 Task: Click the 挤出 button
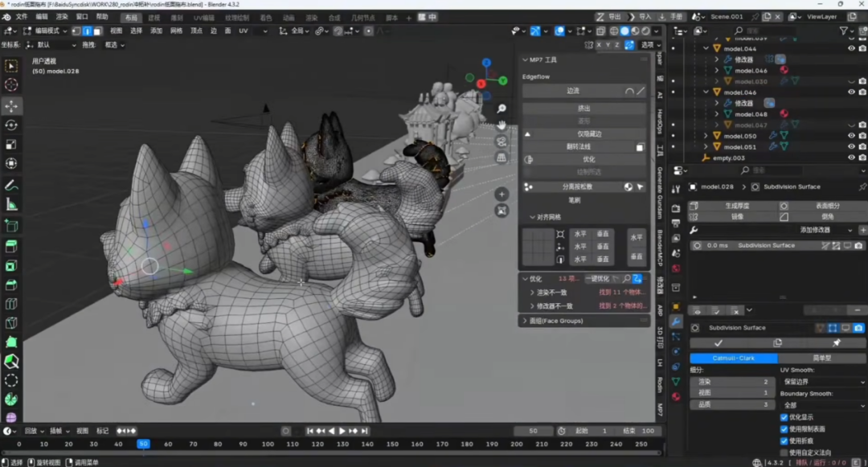click(584, 109)
